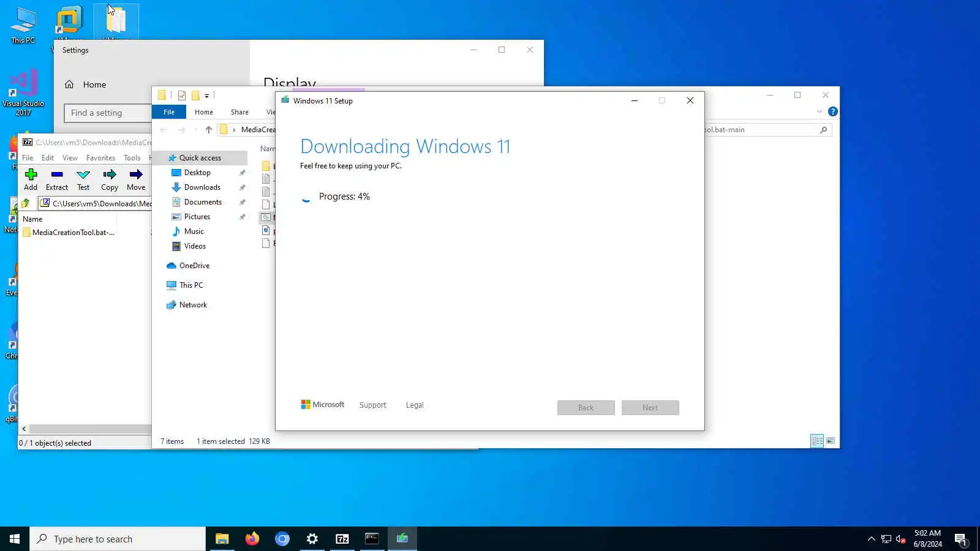This screenshot has height=551, width=980.
Task: Click the Next button in Windows 11 Setup
Action: tap(650, 408)
